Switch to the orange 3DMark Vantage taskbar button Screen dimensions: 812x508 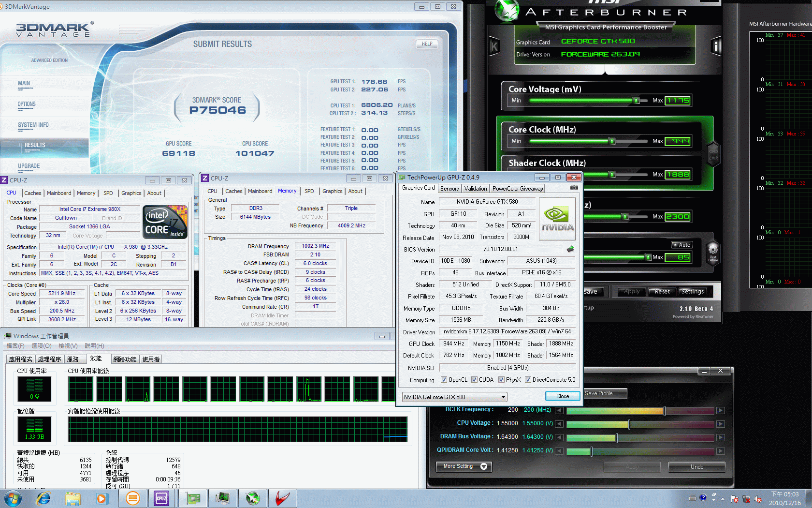point(132,498)
